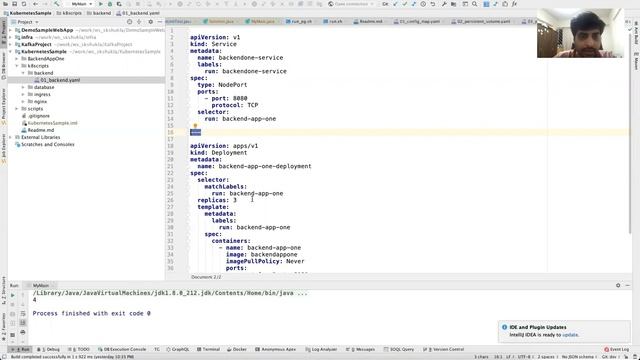
Task: Switch to the Readme.md editor tab
Action: (x=371, y=21)
